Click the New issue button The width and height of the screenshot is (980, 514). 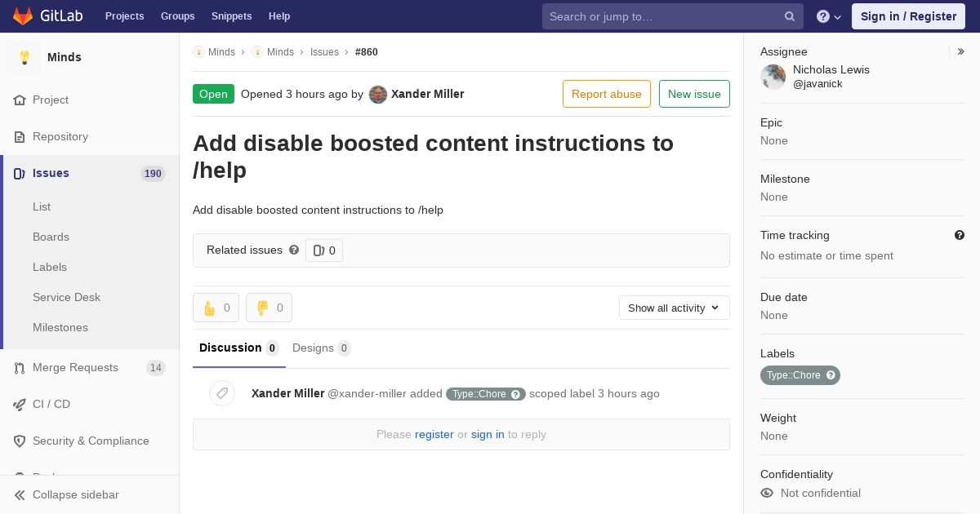[694, 94]
